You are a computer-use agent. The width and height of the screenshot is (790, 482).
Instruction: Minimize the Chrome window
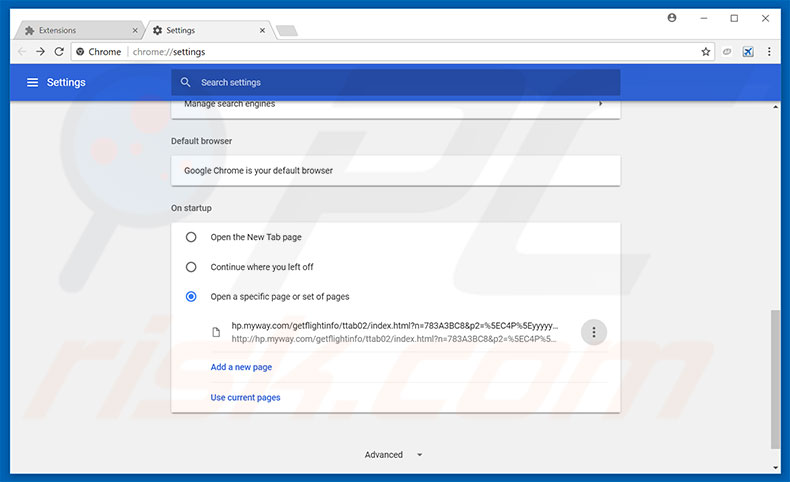(x=703, y=18)
